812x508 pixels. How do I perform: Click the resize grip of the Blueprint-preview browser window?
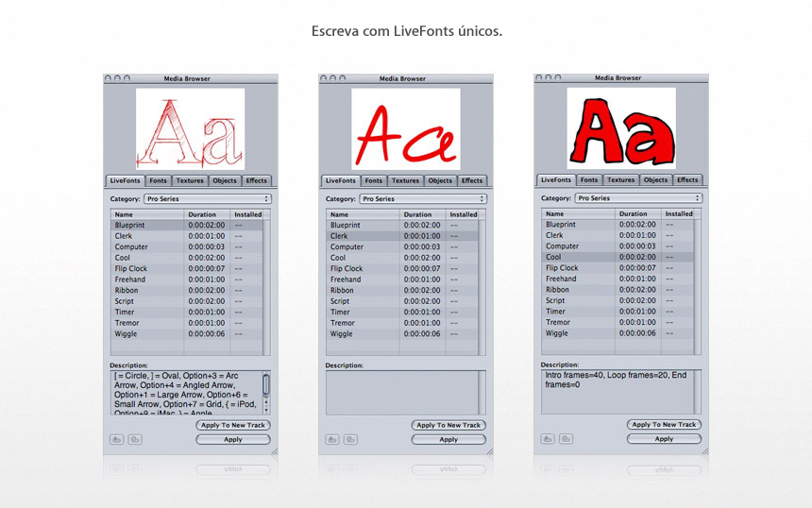pos(274,451)
